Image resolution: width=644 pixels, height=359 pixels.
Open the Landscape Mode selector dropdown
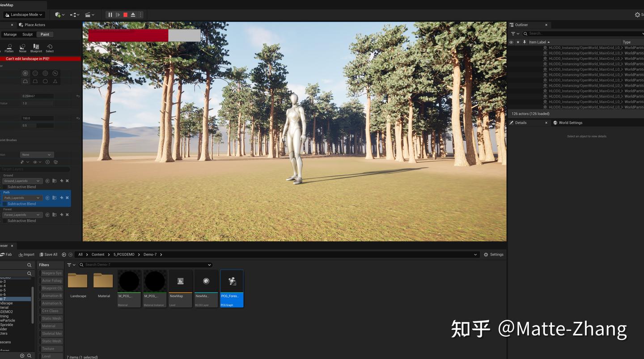[x=25, y=14]
